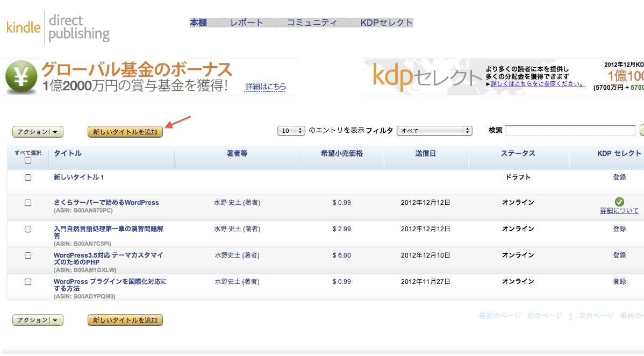This screenshot has height=356, width=644.
Task: Sort by the ステータス column header
Action: [x=518, y=153]
